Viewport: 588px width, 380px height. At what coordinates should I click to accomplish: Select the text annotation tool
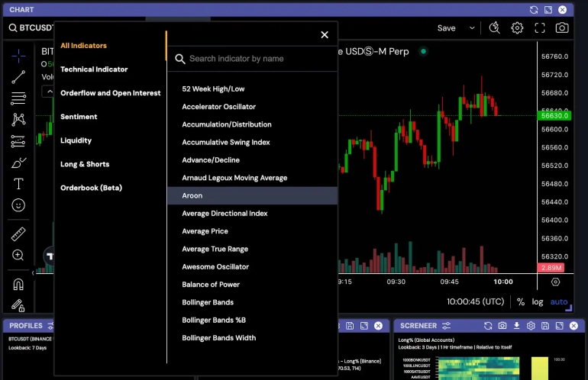point(18,184)
